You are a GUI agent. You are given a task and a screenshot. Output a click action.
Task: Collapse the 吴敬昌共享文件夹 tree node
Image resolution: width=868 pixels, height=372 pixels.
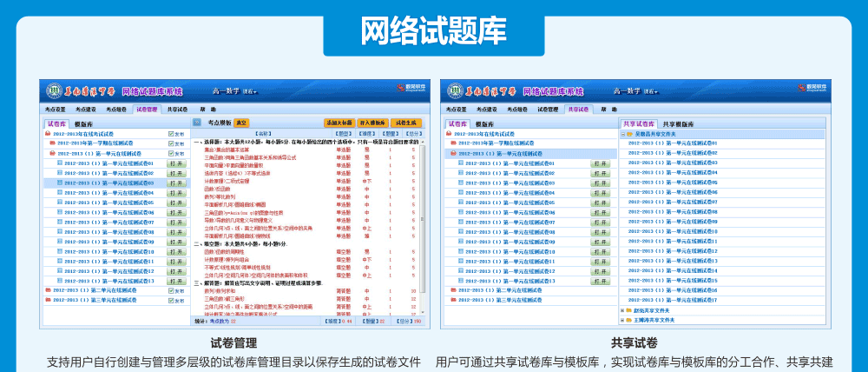pyautogui.click(x=621, y=134)
